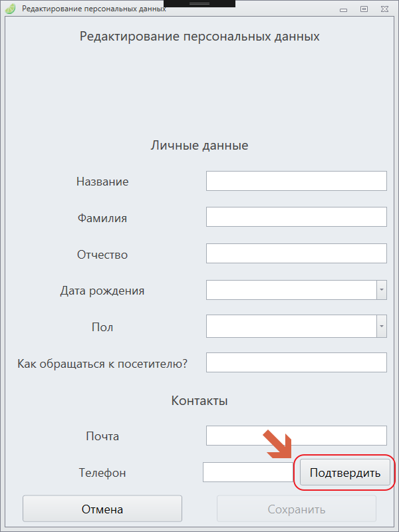Click the black grip handle at top
The height and width of the screenshot is (532, 399).
click(199, 3)
